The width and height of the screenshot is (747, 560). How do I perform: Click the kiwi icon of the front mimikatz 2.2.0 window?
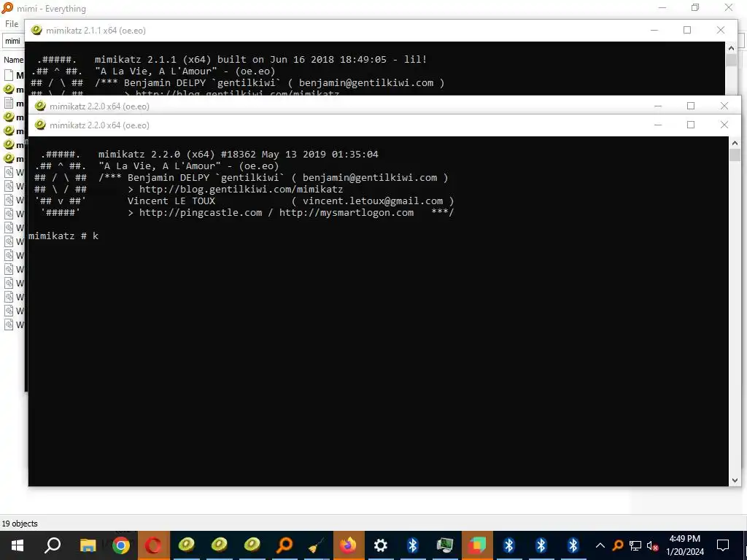(x=40, y=125)
